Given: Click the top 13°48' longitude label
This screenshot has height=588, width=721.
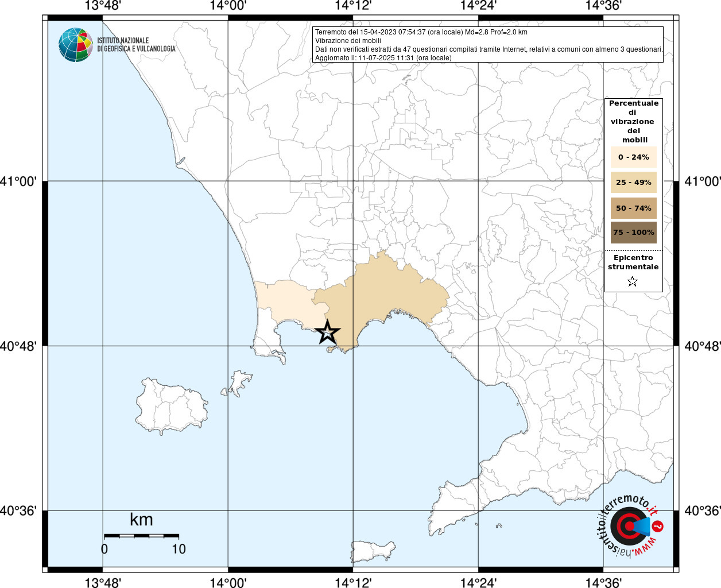Looking at the screenshot, I should [x=103, y=6].
